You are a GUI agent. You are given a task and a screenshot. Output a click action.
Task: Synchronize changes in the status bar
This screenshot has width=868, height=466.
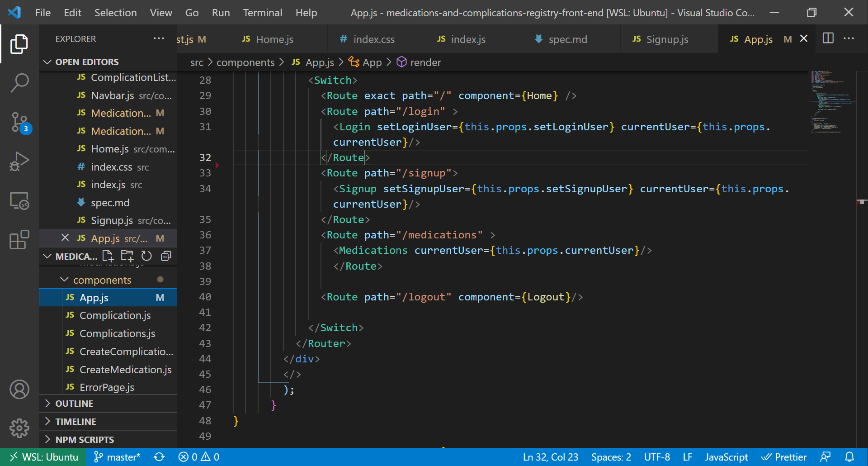coord(159,457)
